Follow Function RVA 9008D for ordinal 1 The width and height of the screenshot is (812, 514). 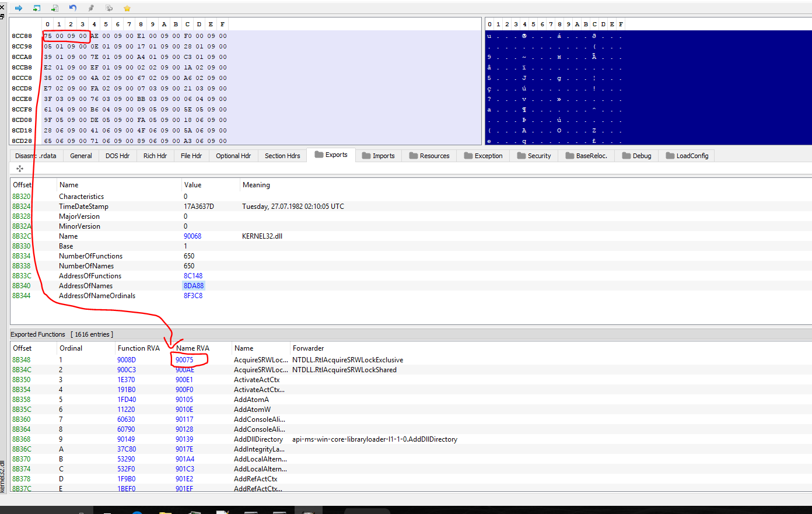click(x=127, y=360)
